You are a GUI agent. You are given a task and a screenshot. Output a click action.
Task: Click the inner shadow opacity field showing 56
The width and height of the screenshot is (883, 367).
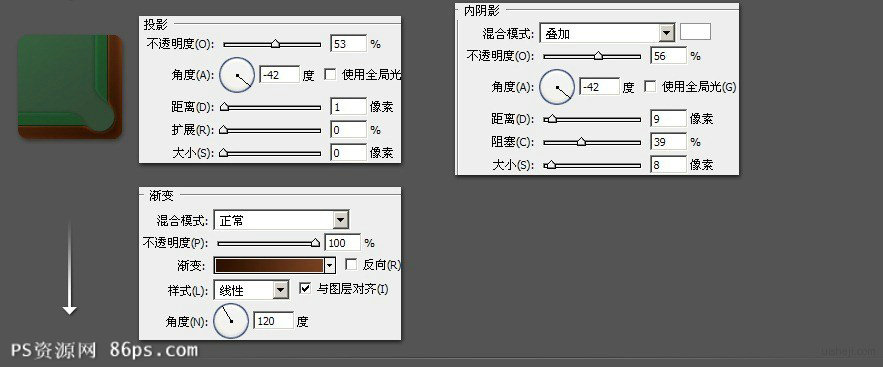(668, 56)
